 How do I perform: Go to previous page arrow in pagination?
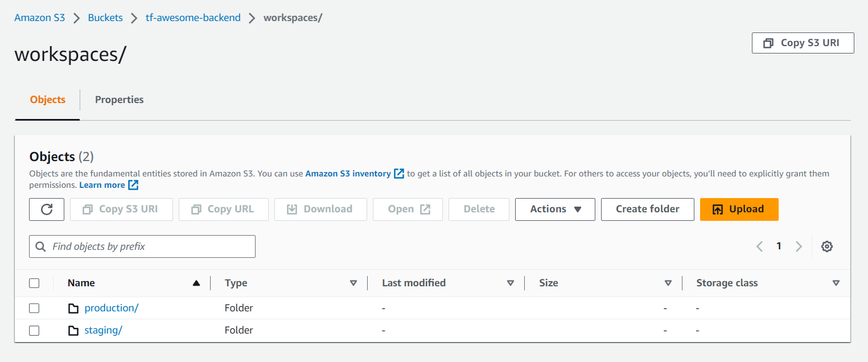point(759,246)
